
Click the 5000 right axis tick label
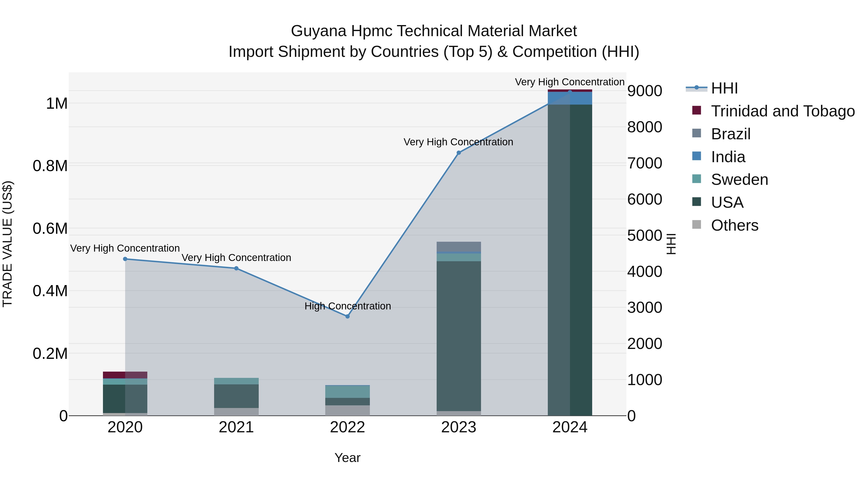coord(644,235)
